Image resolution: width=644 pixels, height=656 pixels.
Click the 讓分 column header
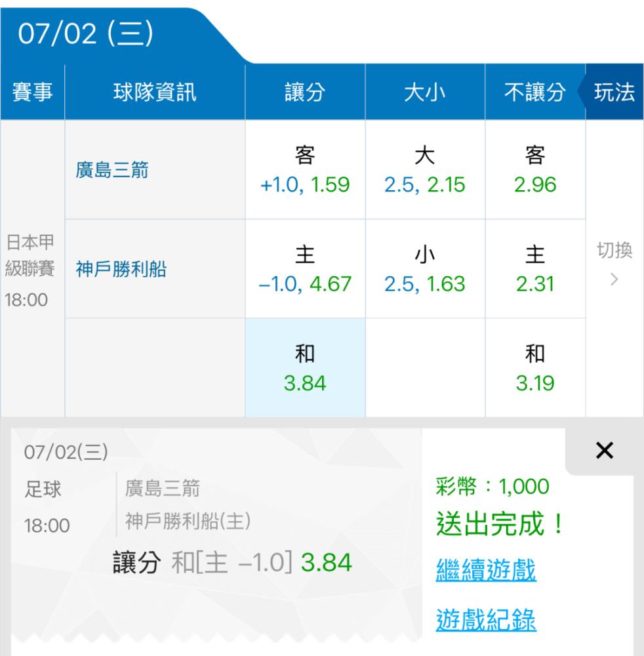point(305,92)
